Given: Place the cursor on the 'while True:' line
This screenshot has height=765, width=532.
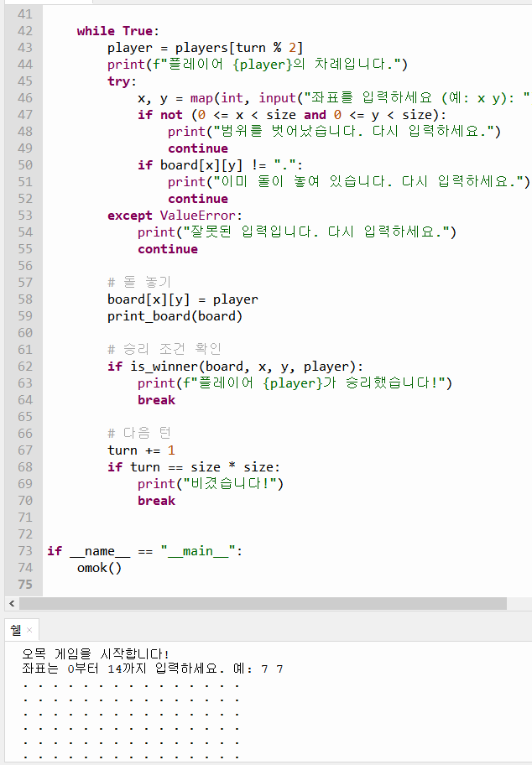Looking at the screenshot, I should click(x=117, y=31).
